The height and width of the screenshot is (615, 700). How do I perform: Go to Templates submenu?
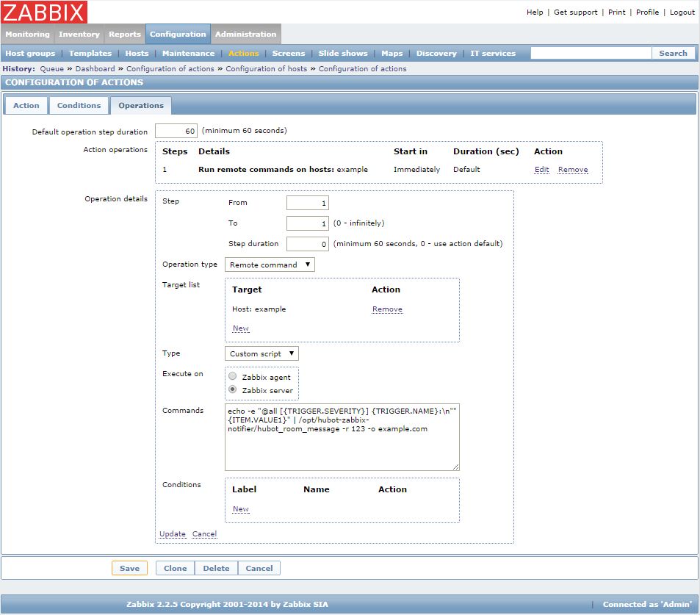coord(90,53)
